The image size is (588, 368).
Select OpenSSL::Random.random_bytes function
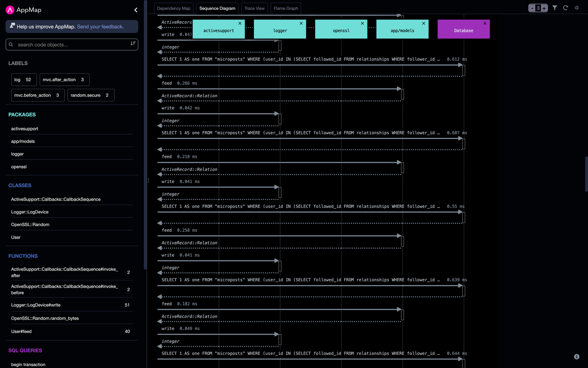72,318
